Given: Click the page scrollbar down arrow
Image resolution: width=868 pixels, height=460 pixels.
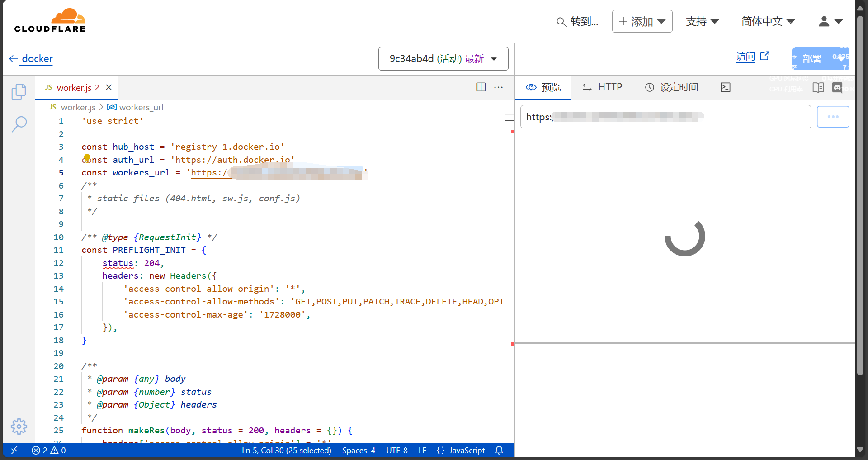Looking at the screenshot, I should coord(860,450).
